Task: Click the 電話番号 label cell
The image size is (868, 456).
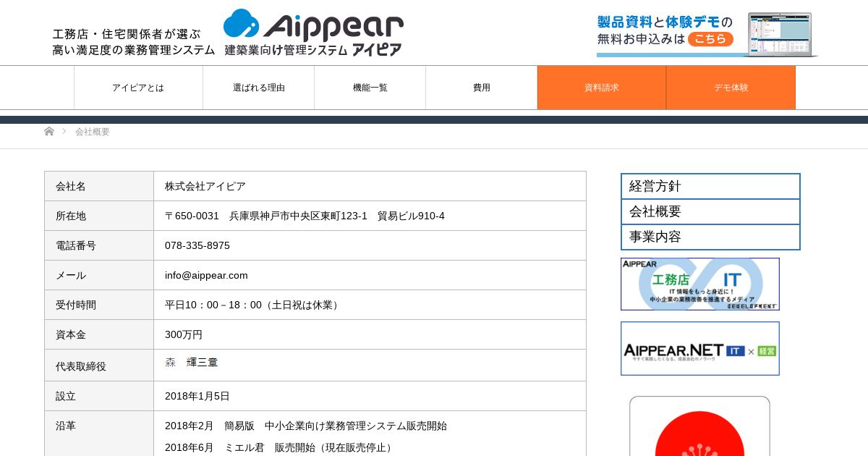Action: click(x=99, y=245)
